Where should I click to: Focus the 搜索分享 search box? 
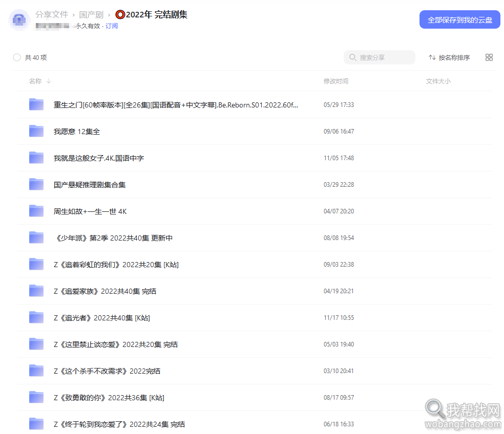380,57
